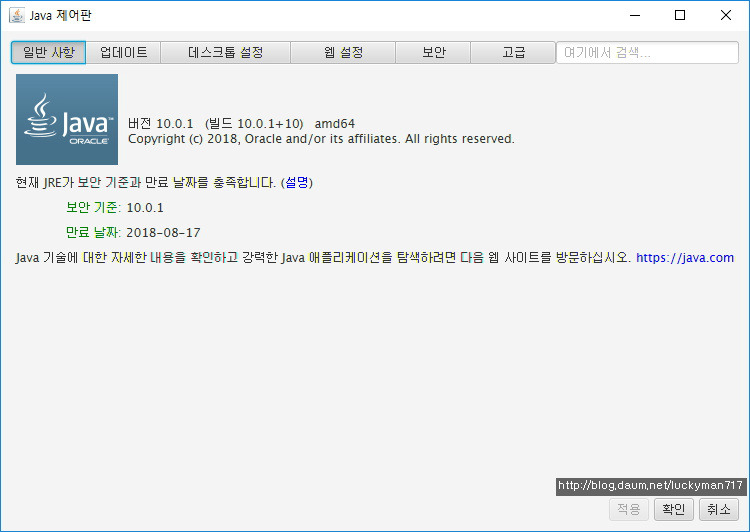Click the expiration date 2018-08-17
Screen dimensions: 750x532
pyautogui.click(x=163, y=233)
